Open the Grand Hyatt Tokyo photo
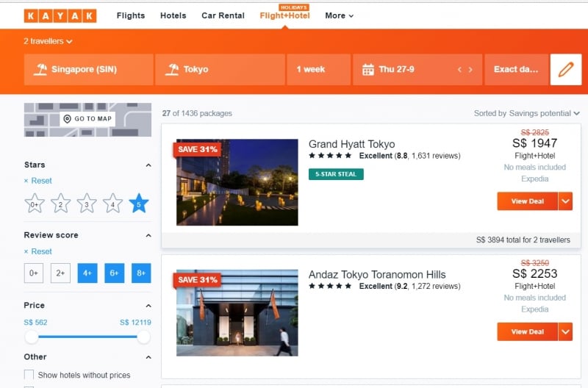The width and height of the screenshot is (588, 388). tap(237, 182)
